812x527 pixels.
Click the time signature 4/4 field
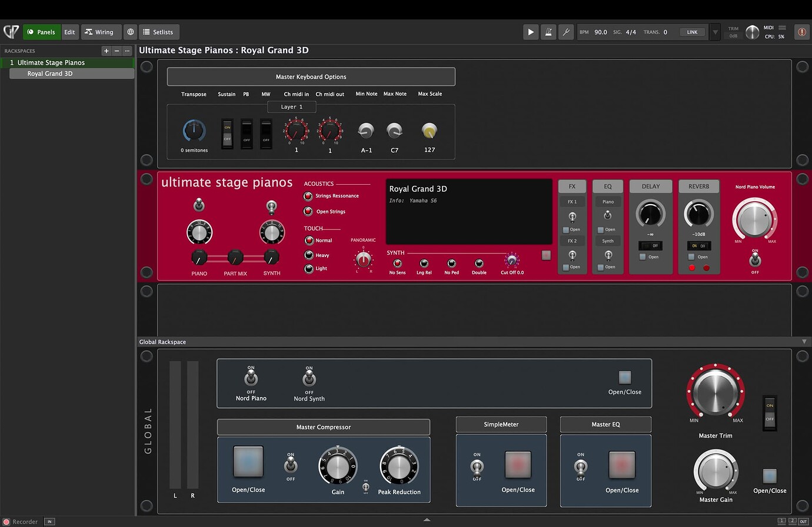click(x=631, y=32)
